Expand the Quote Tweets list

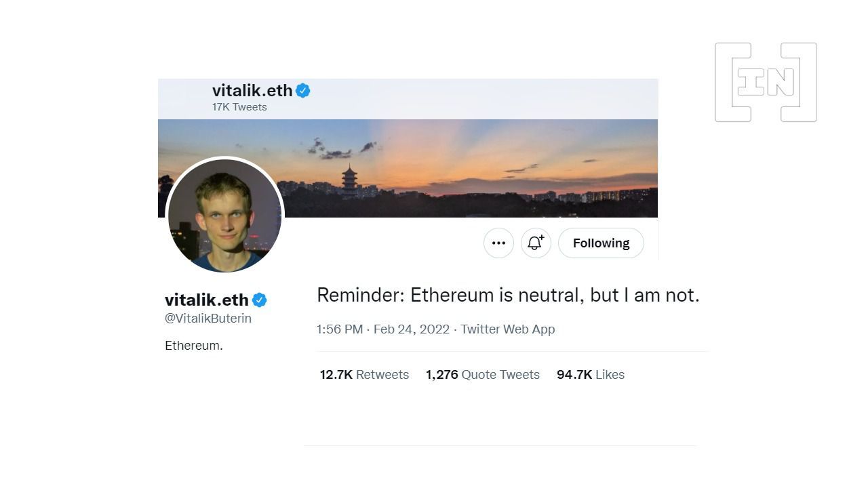click(482, 374)
